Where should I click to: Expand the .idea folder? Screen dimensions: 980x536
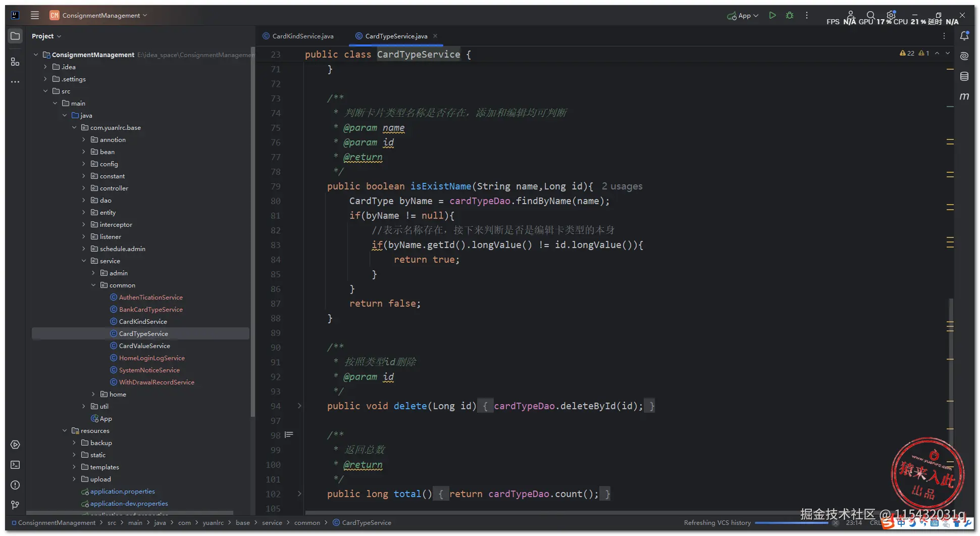(45, 67)
